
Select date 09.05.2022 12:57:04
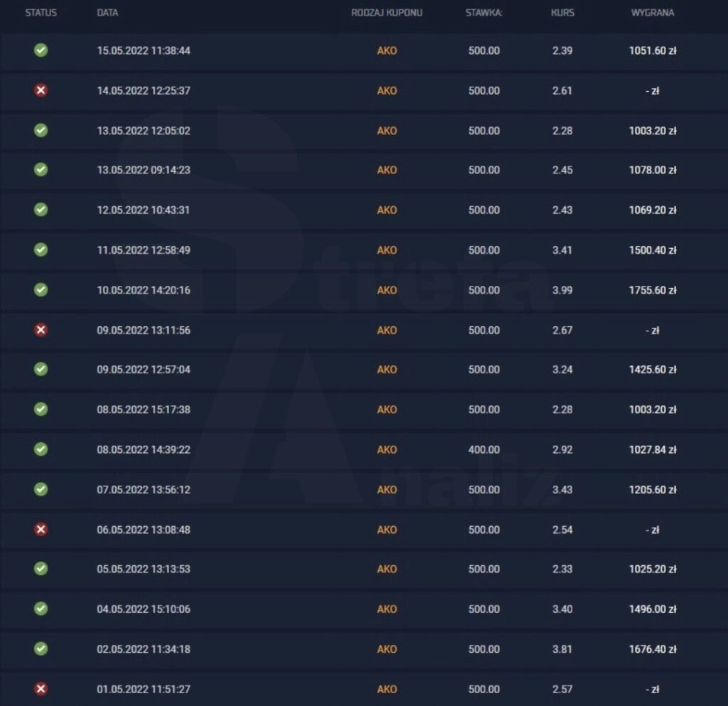[x=144, y=370]
